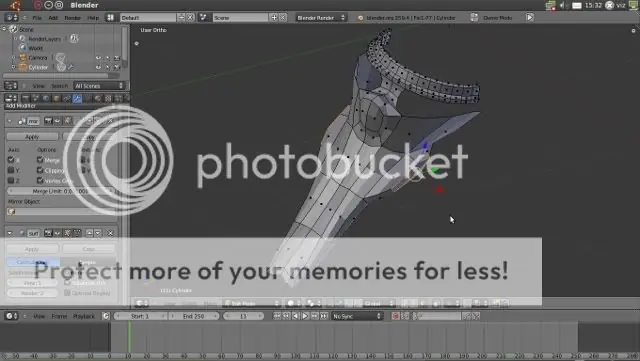The image size is (640, 361).
Task: Open the Info editor type selector
Action: click(x=12, y=18)
